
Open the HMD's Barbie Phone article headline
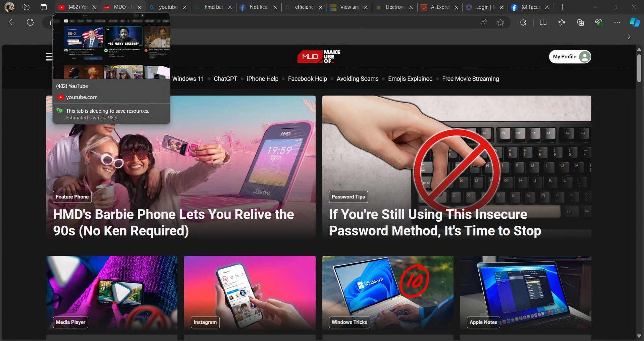(x=173, y=222)
